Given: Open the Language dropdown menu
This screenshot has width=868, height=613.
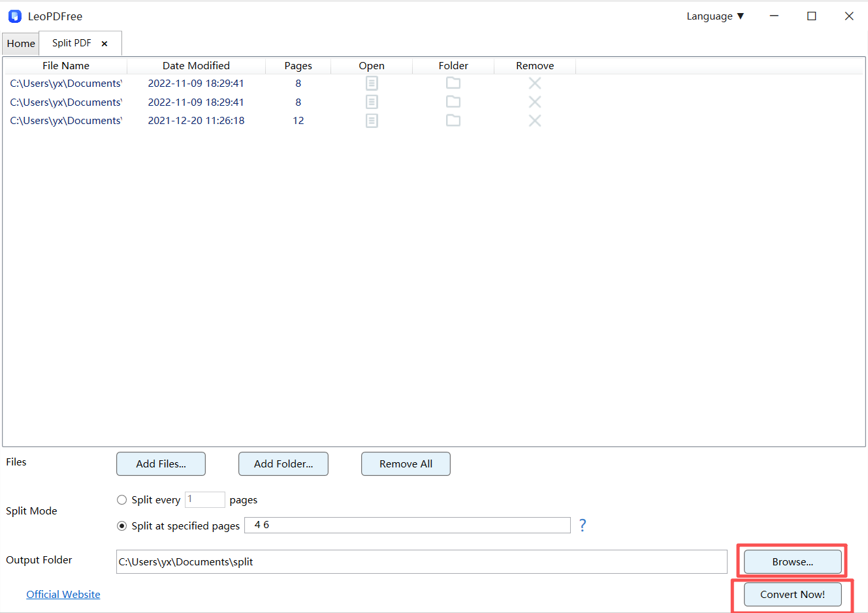Looking at the screenshot, I should click(715, 16).
